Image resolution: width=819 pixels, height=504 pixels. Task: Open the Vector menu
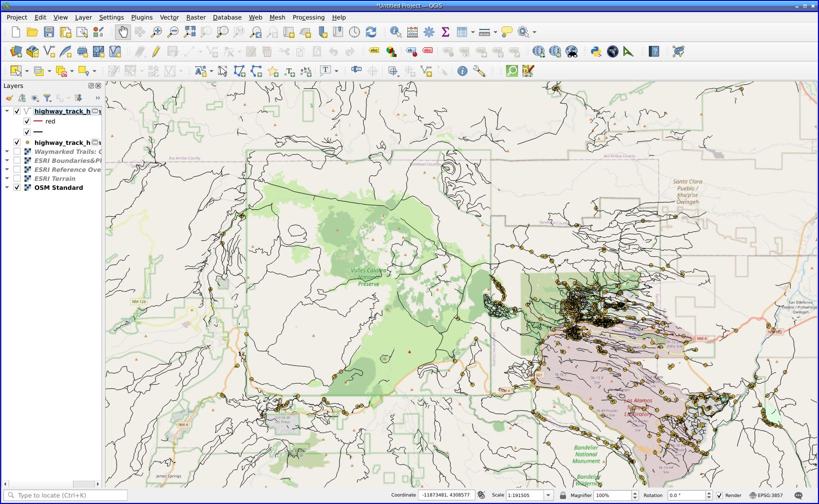point(169,17)
